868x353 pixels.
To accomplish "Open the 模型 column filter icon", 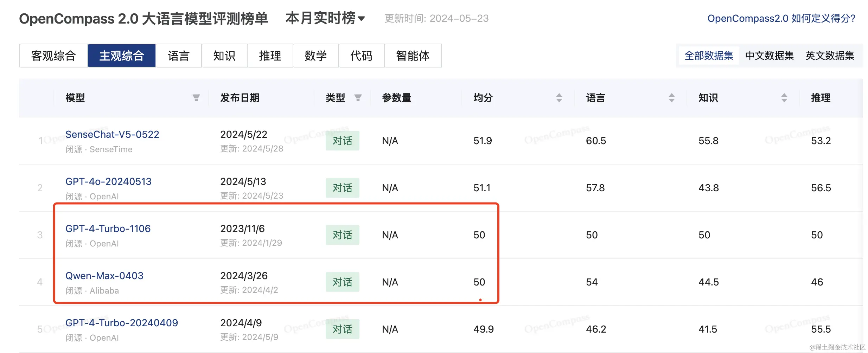I will click(196, 98).
